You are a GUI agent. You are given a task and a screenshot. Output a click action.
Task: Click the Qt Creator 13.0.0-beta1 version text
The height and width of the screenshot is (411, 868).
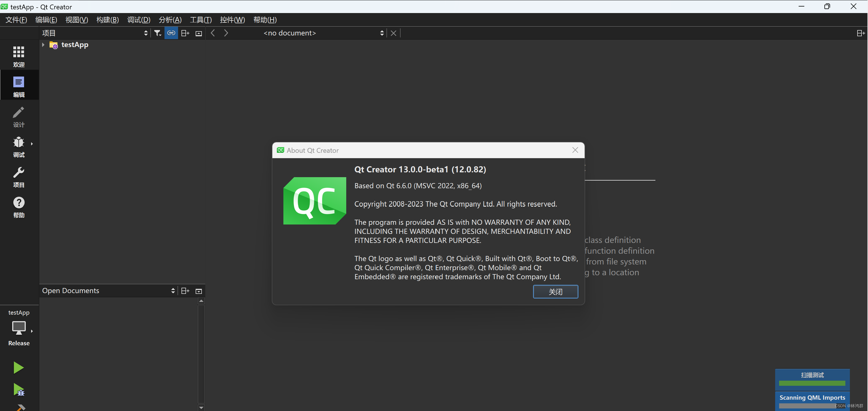point(420,170)
